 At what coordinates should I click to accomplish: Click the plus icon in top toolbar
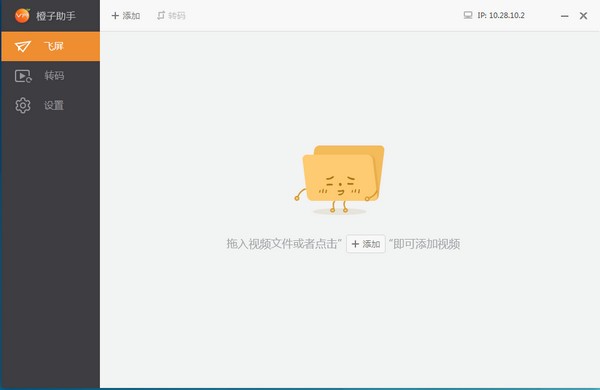coord(115,16)
